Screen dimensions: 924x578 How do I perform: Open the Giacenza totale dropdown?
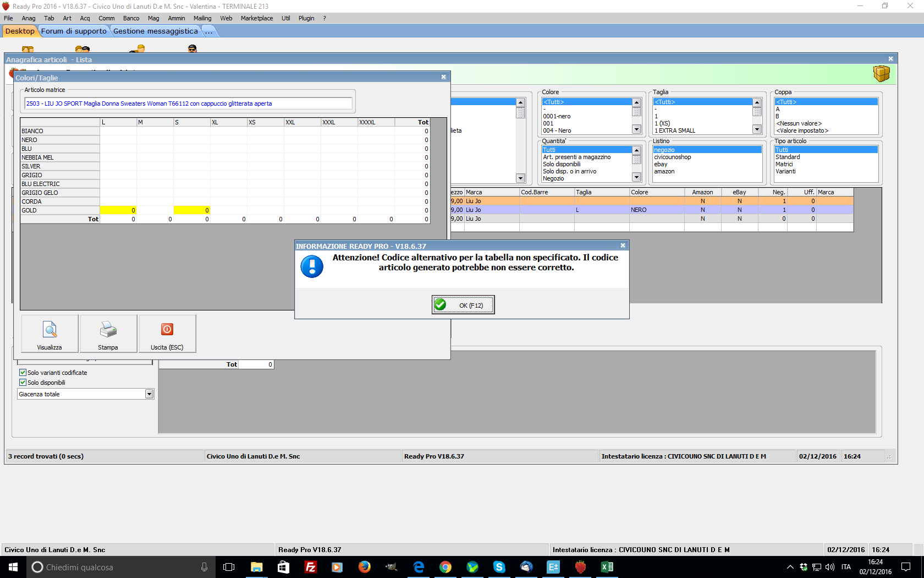coord(149,394)
